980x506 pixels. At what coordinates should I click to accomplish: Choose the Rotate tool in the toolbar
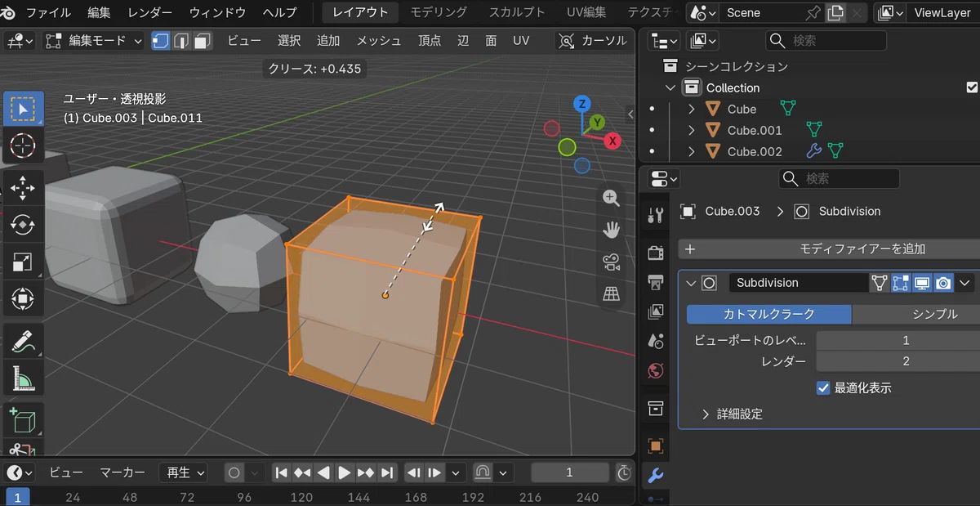coord(23,225)
